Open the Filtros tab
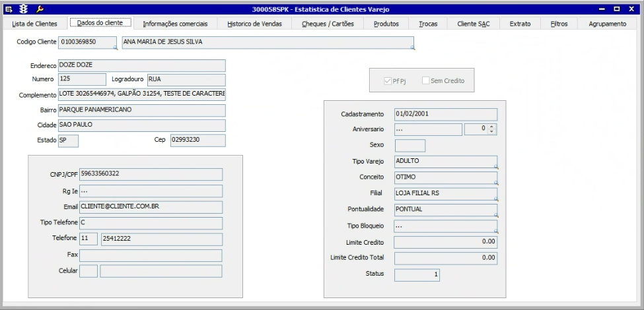 (x=559, y=24)
